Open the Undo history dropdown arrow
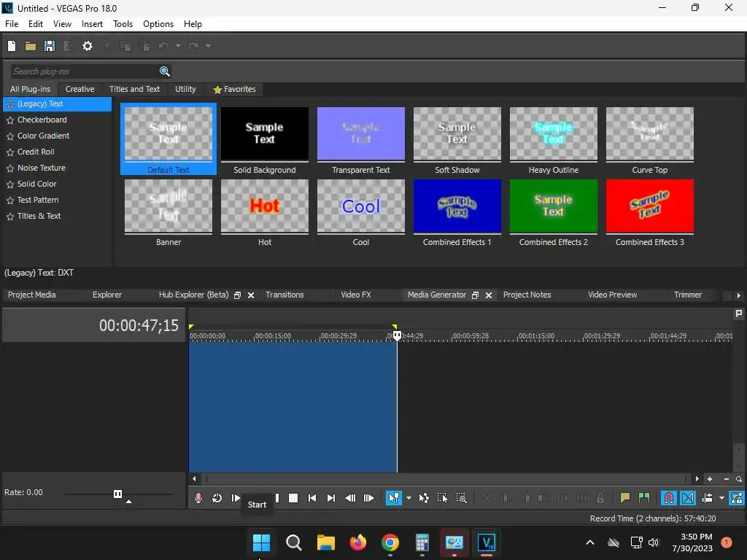The image size is (747, 560). 178,46
